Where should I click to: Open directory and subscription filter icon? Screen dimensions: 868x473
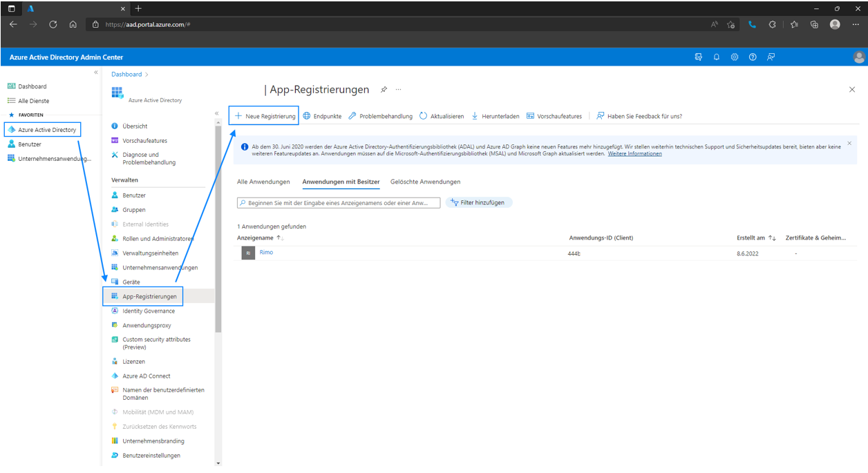[x=699, y=57]
